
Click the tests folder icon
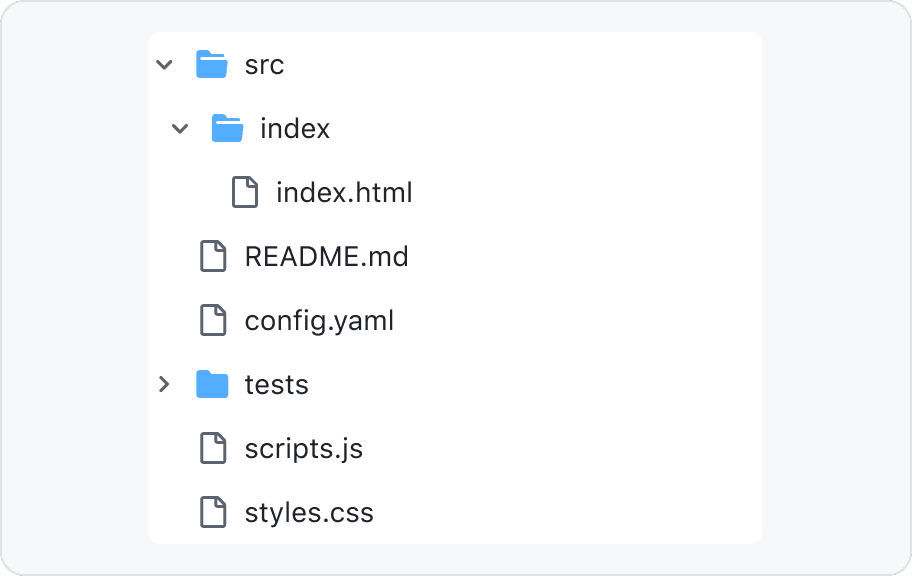212,384
